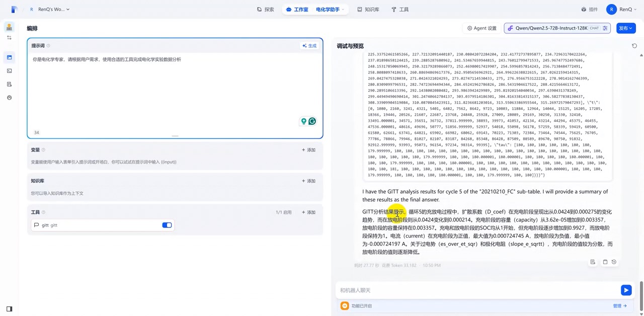Screen dimensions: 644x316
Task: Click the Grammarly icon in prompt box
Action: (312, 121)
